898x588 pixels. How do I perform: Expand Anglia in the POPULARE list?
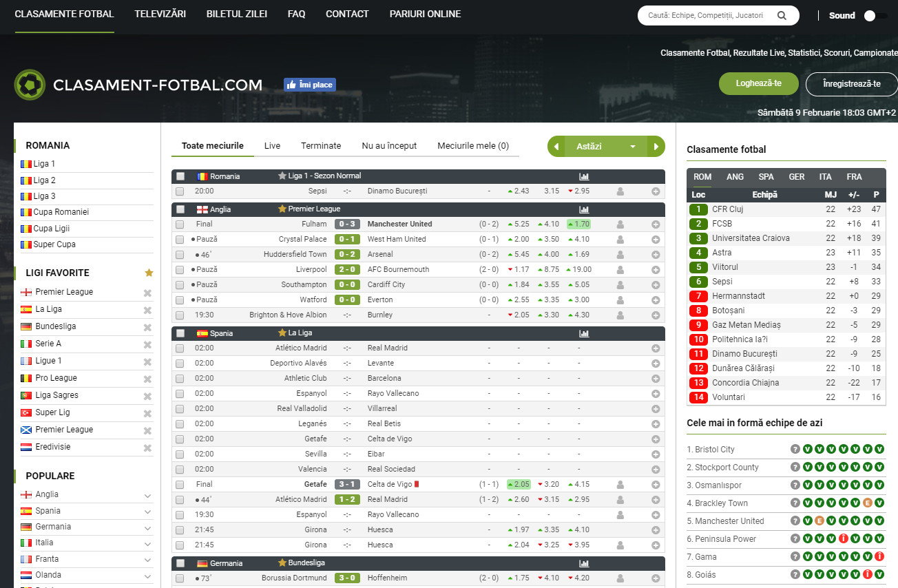(x=148, y=496)
